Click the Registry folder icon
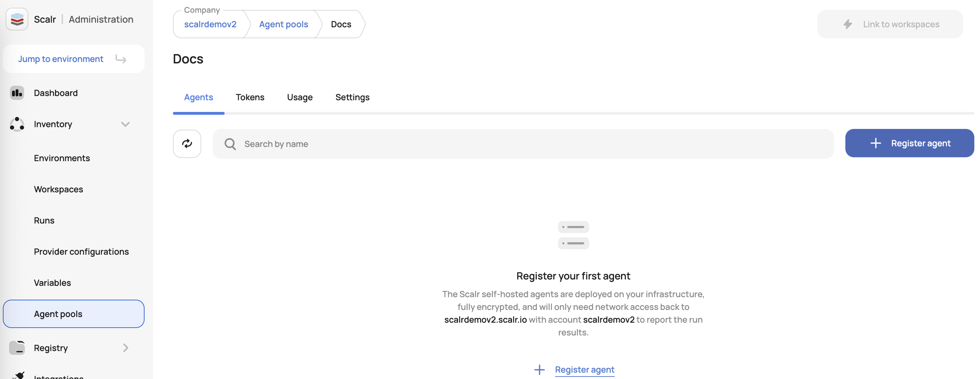980x379 pixels. 17,347
